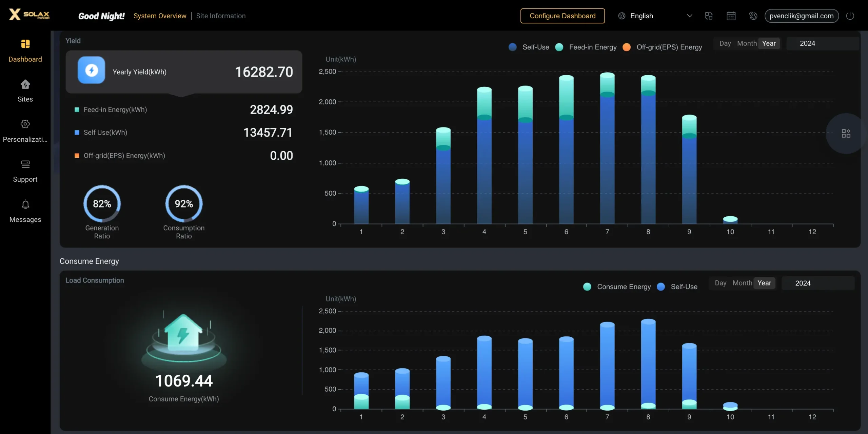868x434 pixels.
Task: Select Day view in Yield chart
Action: click(725, 43)
